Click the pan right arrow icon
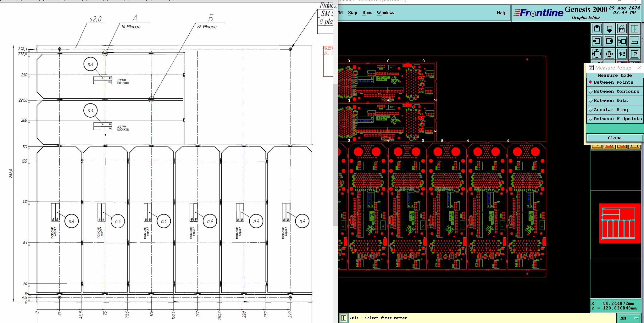Viewport: 644px width, 323px height. pyautogui.click(x=609, y=41)
